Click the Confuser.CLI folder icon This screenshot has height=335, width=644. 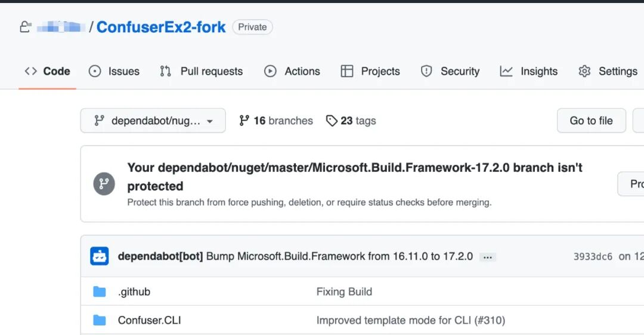pos(100,320)
